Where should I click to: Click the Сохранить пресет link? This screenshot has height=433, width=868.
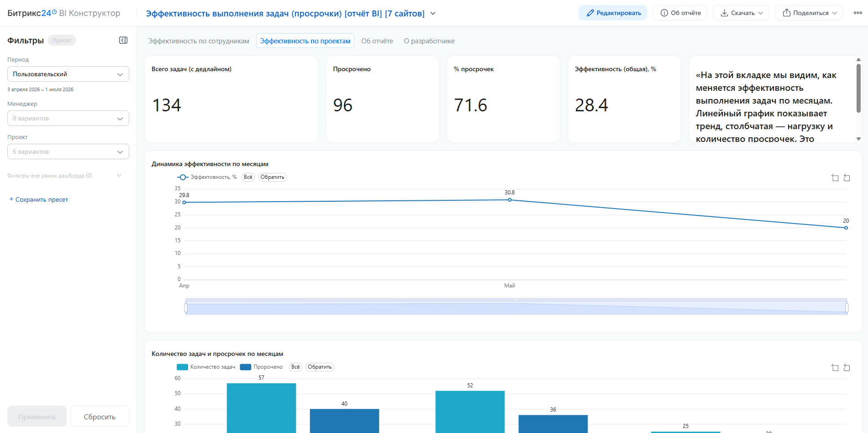(x=39, y=199)
